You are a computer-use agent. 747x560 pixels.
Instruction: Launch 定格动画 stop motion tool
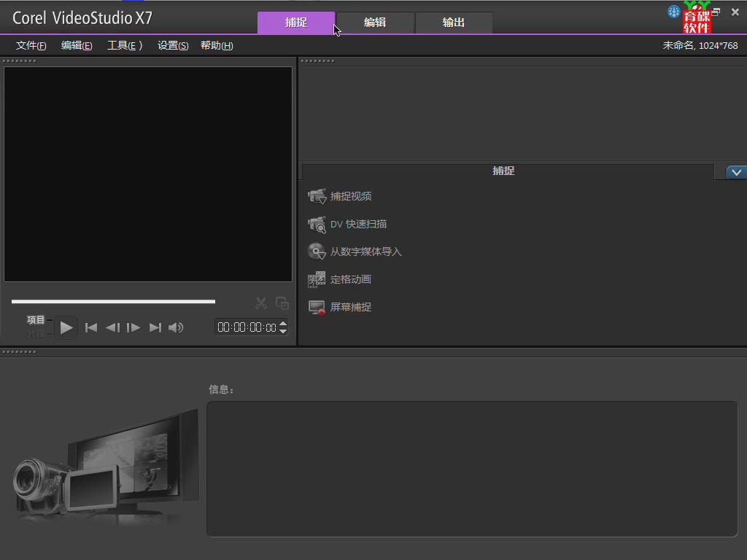click(340, 279)
